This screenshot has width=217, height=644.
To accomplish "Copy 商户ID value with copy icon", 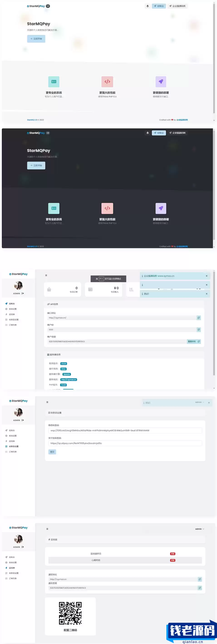I will tap(199, 330).
